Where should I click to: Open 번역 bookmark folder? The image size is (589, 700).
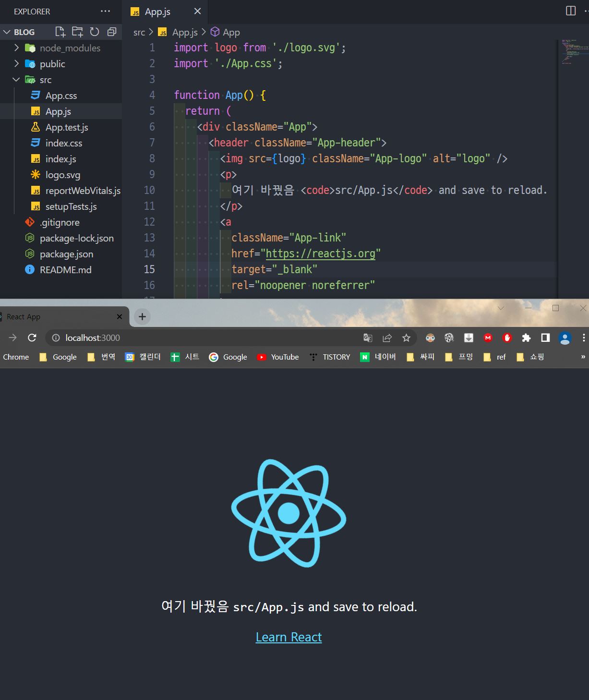pyautogui.click(x=101, y=357)
